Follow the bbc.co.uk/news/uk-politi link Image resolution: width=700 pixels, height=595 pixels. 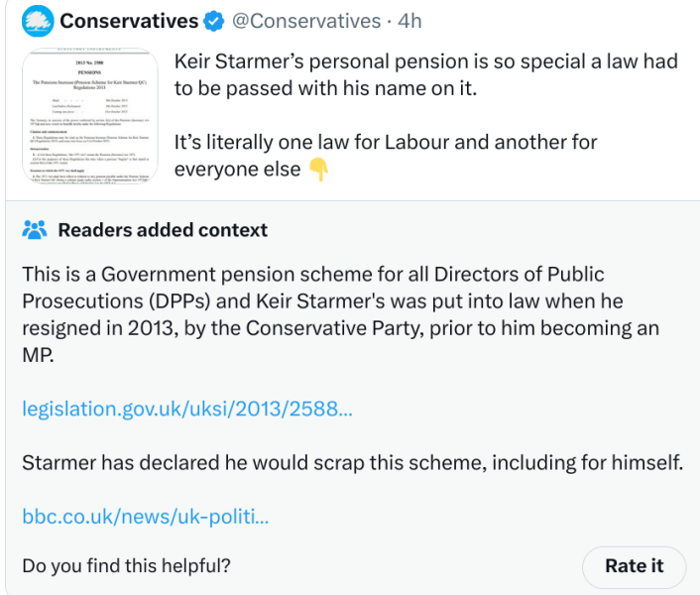click(x=146, y=517)
